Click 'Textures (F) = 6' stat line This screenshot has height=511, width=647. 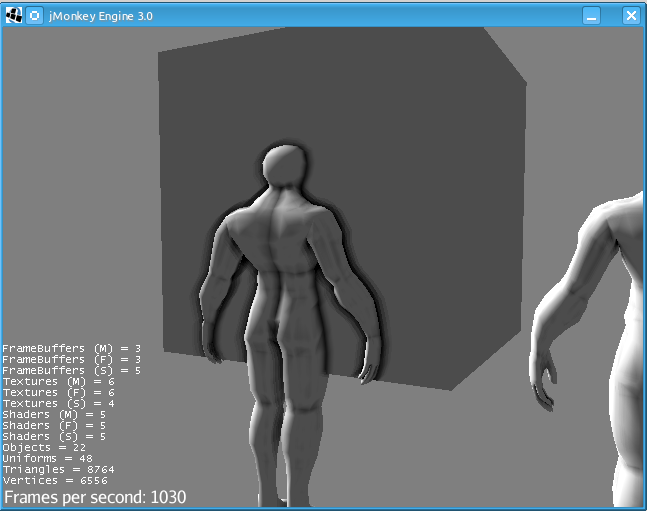coord(58,393)
